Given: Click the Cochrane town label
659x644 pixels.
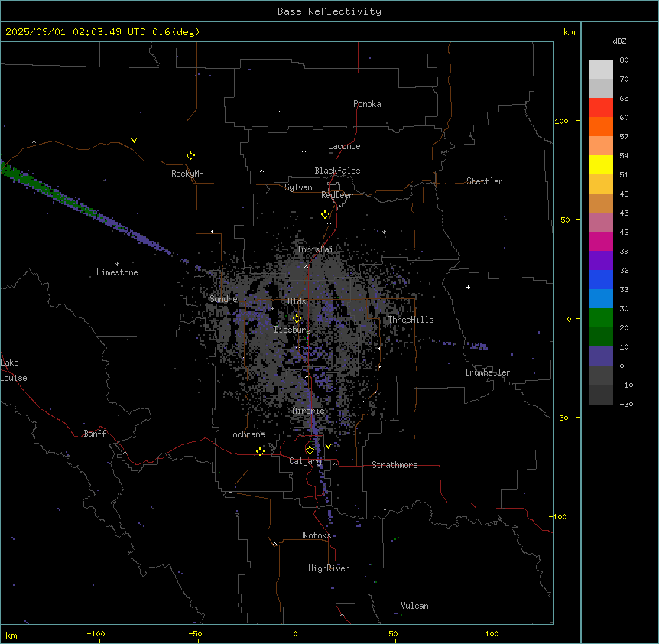Looking at the screenshot, I should [x=246, y=434].
